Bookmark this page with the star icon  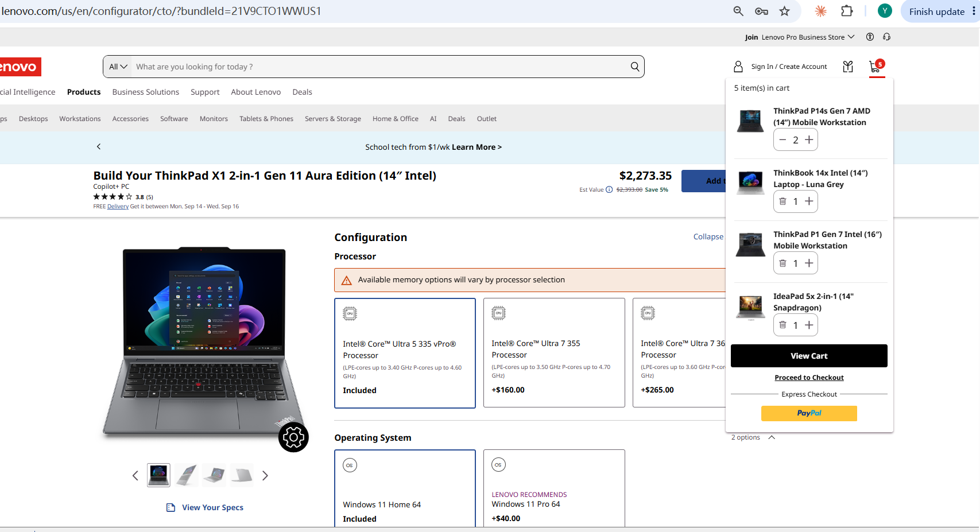784,11
